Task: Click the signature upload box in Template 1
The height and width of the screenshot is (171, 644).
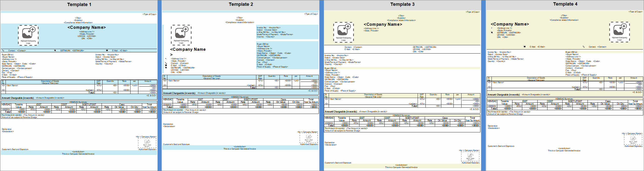Action: point(147,143)
